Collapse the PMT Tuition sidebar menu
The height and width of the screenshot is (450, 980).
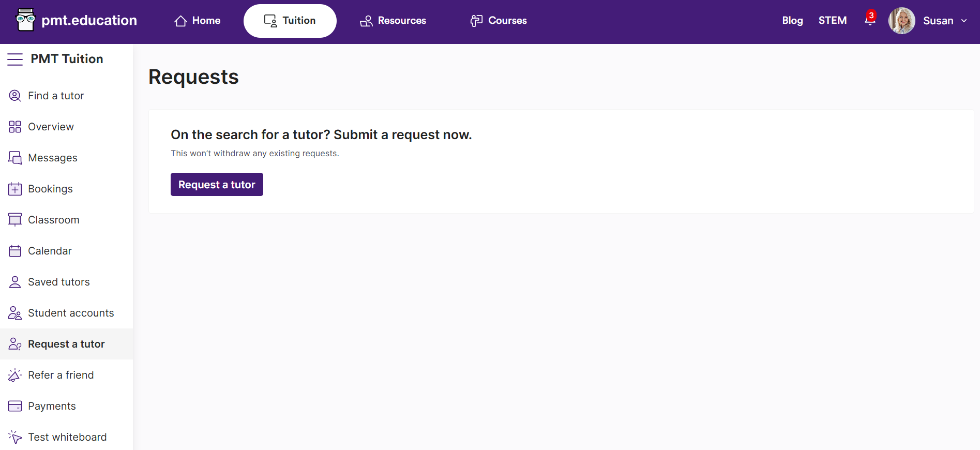pos(15,59)
